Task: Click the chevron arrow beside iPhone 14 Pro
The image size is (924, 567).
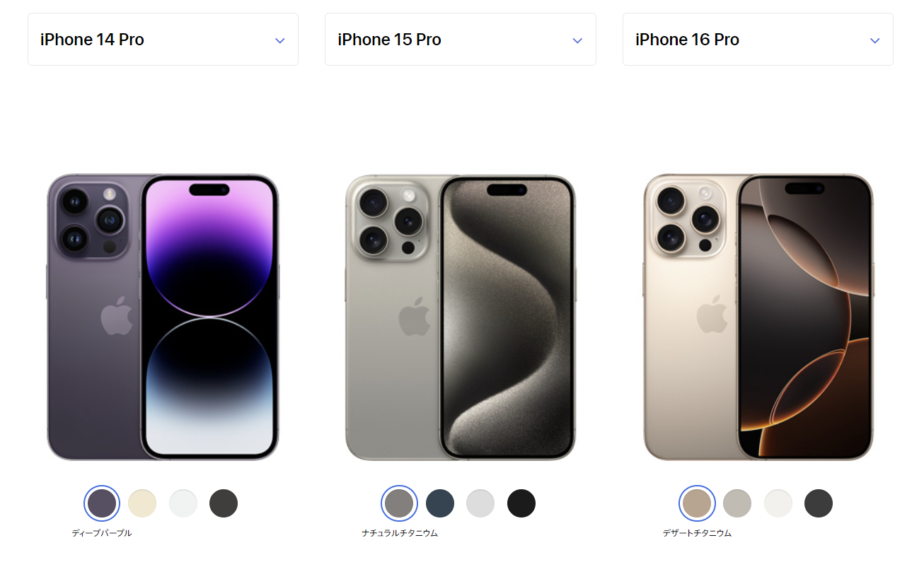Action: pyautogui.click(x=280, y=40)
